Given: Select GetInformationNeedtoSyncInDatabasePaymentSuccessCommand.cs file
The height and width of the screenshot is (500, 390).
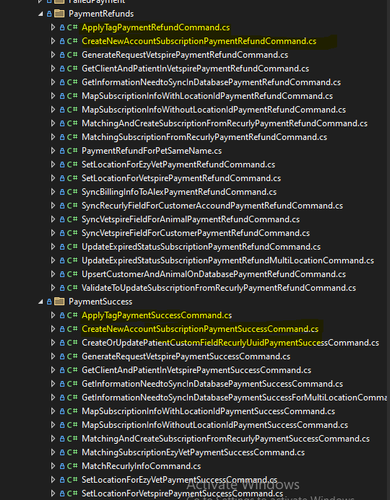Looking at the screenshot, I should 212,384.
